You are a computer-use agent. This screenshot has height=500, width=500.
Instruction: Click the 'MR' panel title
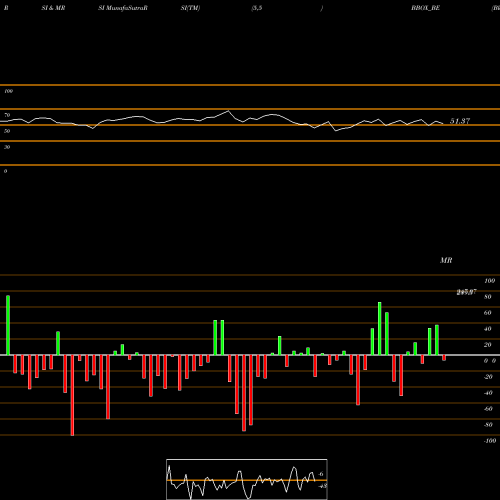click(x=446, y=260)
